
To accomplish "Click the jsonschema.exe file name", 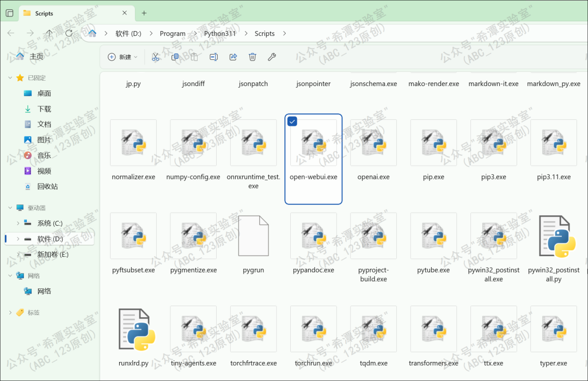I will (373, 84).
